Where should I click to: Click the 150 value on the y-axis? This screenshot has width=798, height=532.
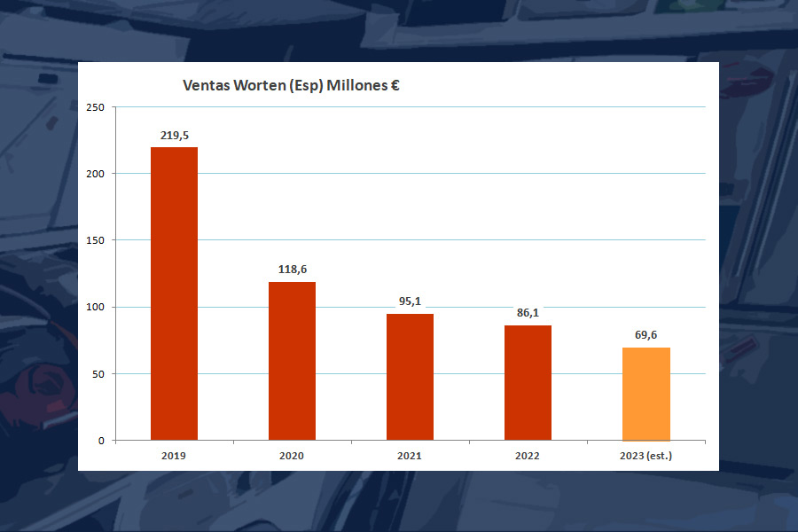95,240
